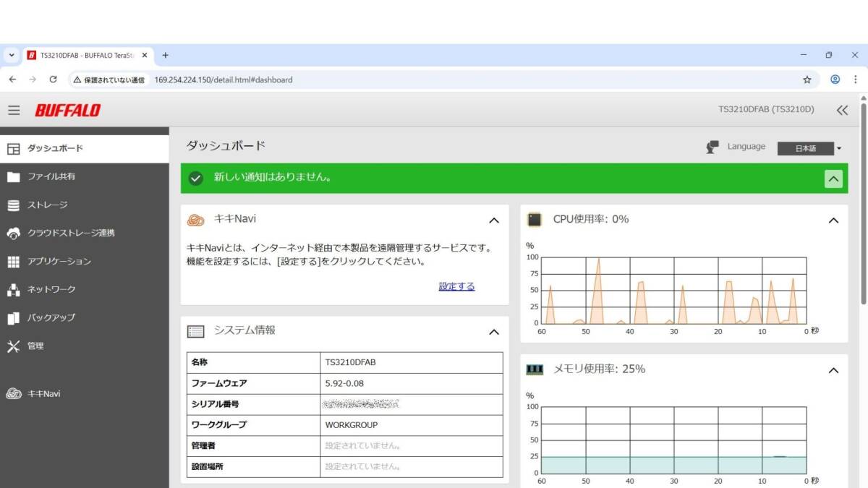Click the 管理者 row label
The width and height of the screenshot is (868, 488).
pyautogui.click(x=203, y=446)
